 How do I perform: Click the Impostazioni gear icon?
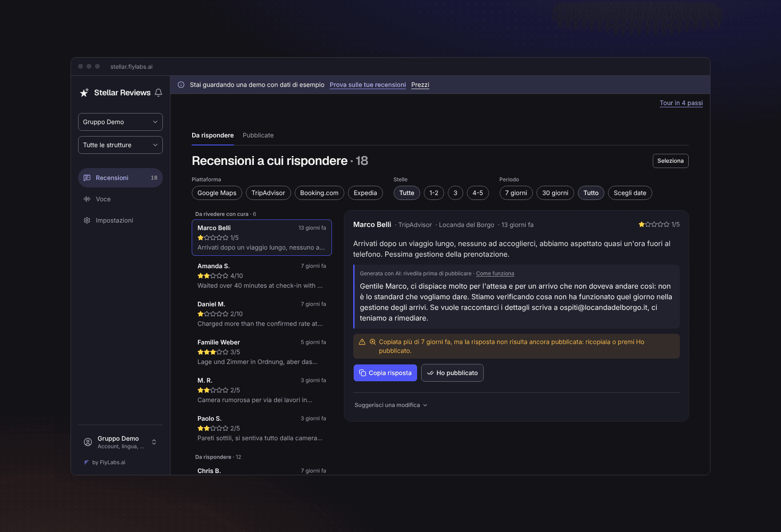click(x=87, y=220)
